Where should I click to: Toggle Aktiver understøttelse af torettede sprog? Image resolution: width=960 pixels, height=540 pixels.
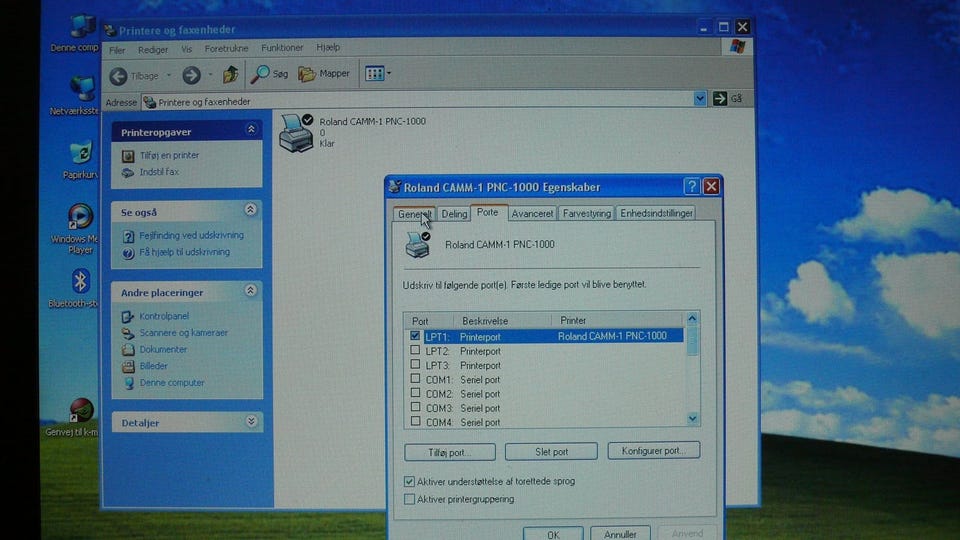click(x=409, y=481)
